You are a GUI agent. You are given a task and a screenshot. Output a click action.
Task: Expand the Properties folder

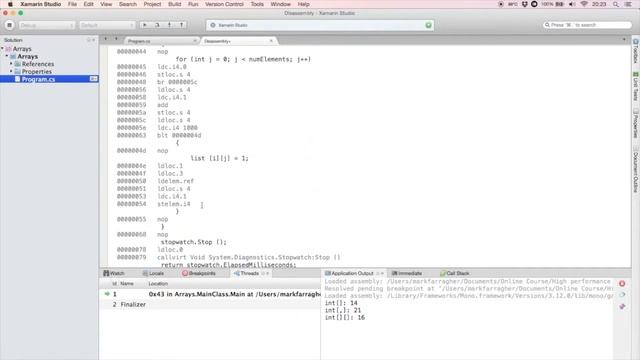(x=11, y=71)
